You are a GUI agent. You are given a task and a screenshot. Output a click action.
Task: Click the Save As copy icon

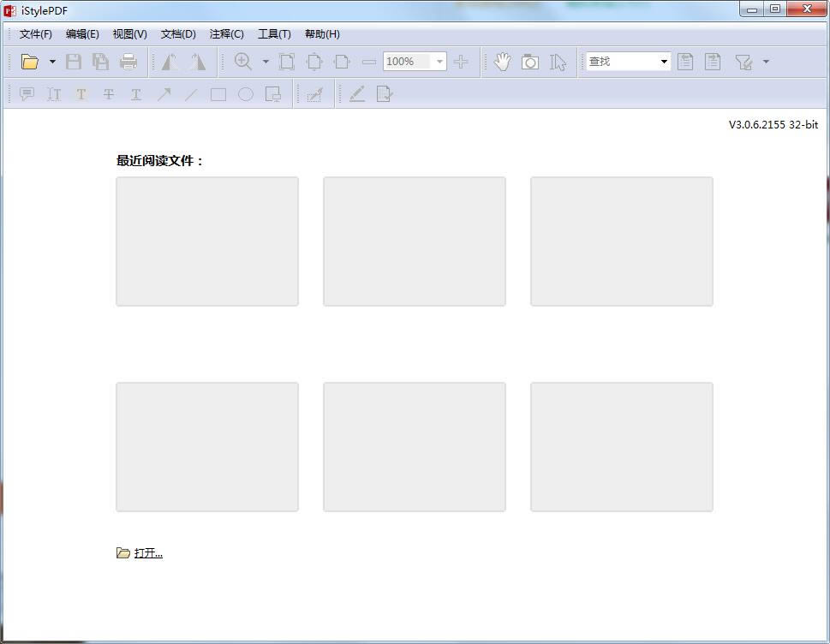[x=100, y=62]
